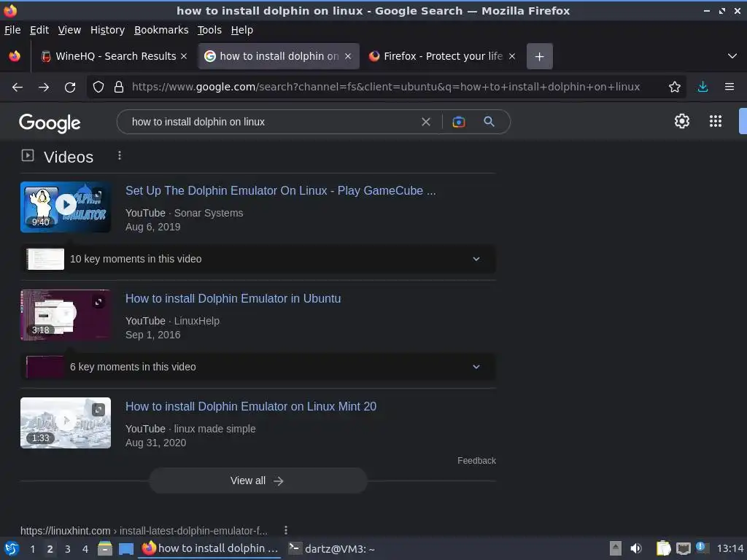Open the clipboard manager tray icon
The width and height of the screenshot is (747, 560).
point(663,548)
